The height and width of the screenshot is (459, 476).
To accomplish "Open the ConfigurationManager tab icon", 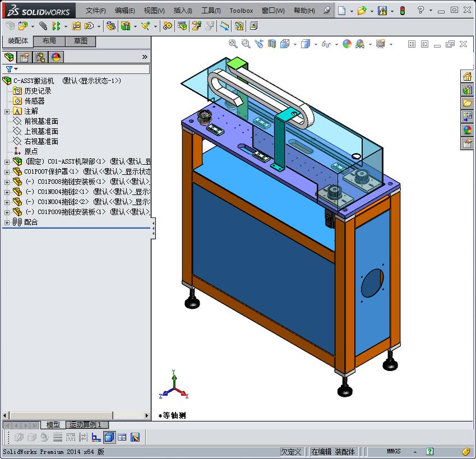I will pyautogui.click(x=40, y=57).
